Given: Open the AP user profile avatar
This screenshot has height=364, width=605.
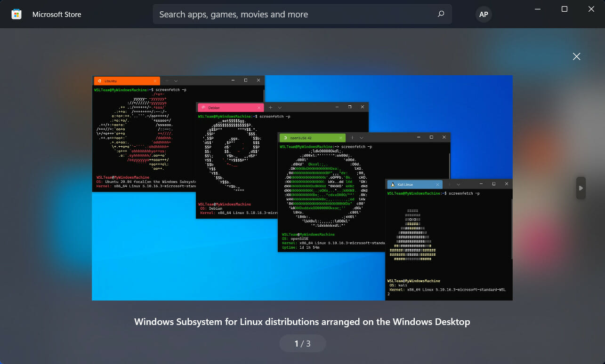Looking at the screenshot, I should 484,15.
